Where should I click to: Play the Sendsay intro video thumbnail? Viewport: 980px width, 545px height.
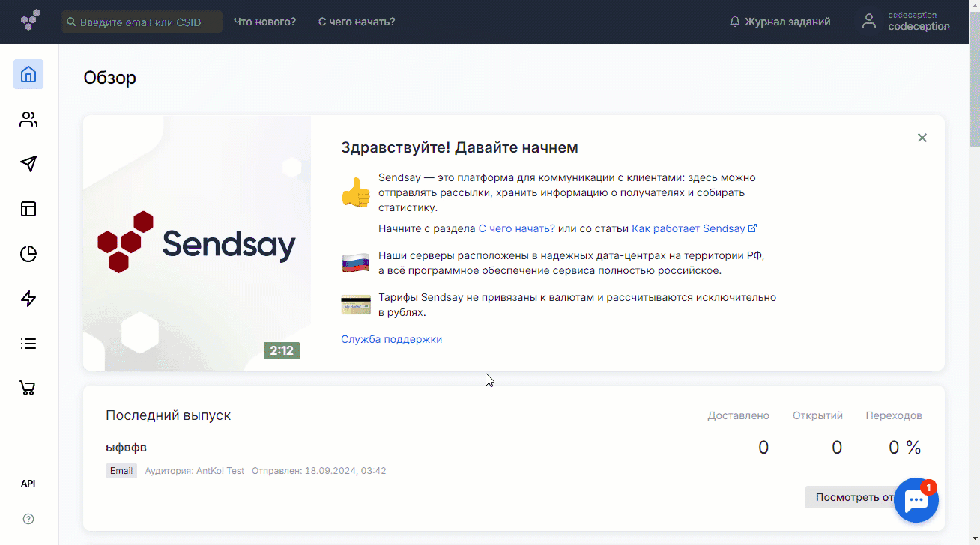(197, 243)
